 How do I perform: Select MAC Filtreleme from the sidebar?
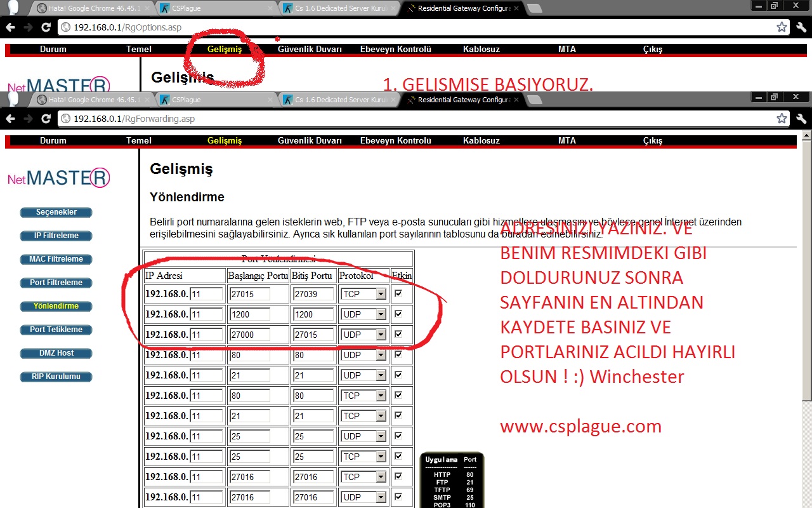pyautogui.click(x=56, y=259)
